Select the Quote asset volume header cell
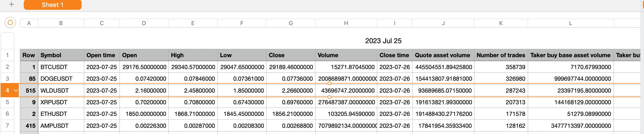Image resolution: width=644 pixels, height=134 pixels. pyautogui.click(x=443, y=55)
